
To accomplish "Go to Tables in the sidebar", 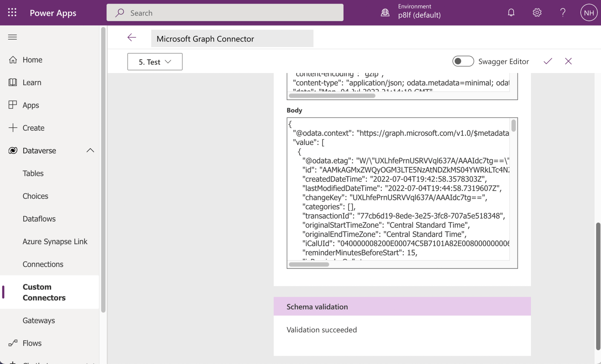I will (x=33, y=173).
